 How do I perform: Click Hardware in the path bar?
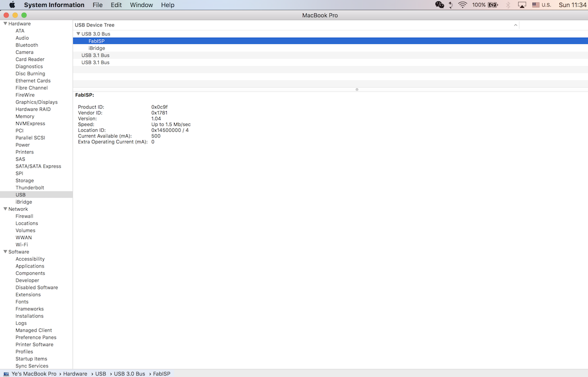[75, 374]
